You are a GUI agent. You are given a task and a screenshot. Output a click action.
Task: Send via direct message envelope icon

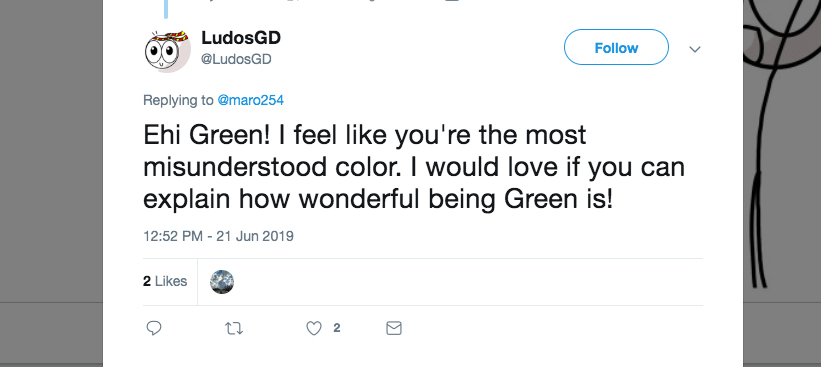tap(393, 328)
